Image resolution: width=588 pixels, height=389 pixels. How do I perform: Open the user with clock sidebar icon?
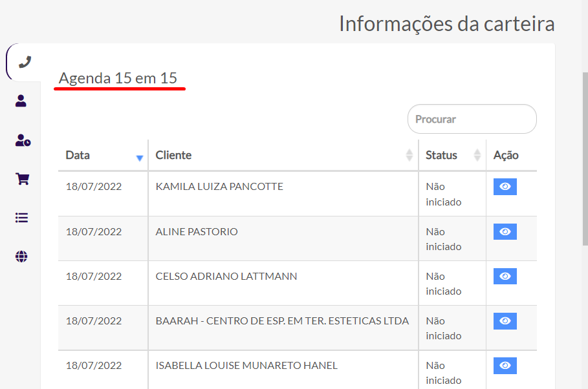(x=23, y=140)
